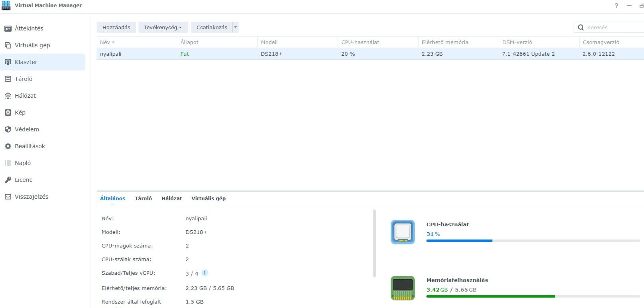This screenshot has width=644, height=308.
Task: Click the 20 % CPU usage cell
Action: tap(348, 54)
